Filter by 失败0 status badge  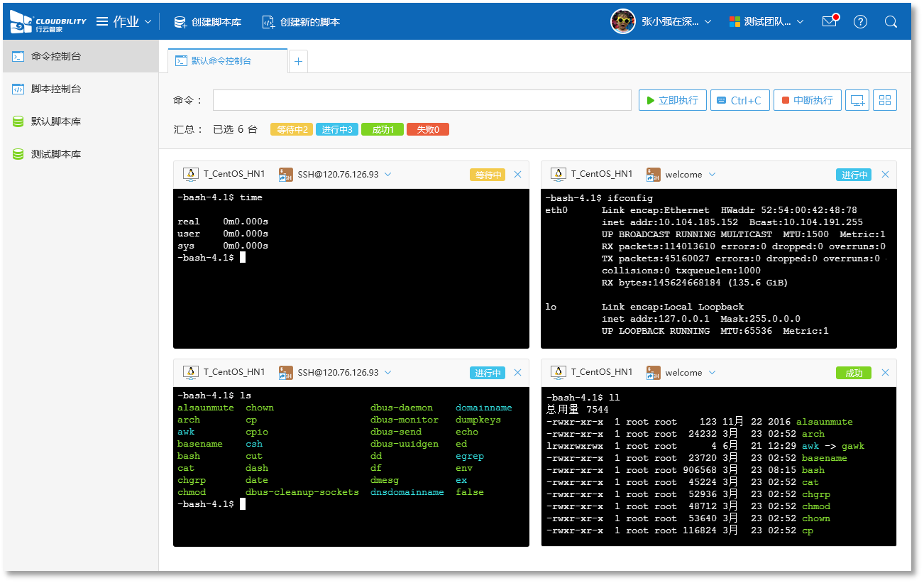[x=427, y=129]
